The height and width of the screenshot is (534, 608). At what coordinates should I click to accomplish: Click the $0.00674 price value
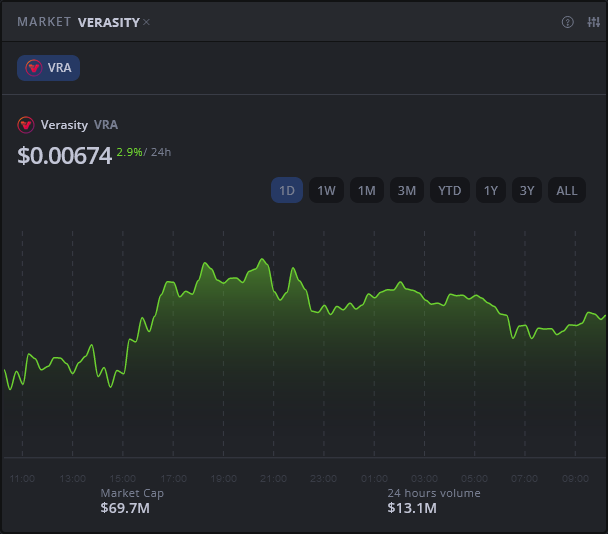coord(64,156)
